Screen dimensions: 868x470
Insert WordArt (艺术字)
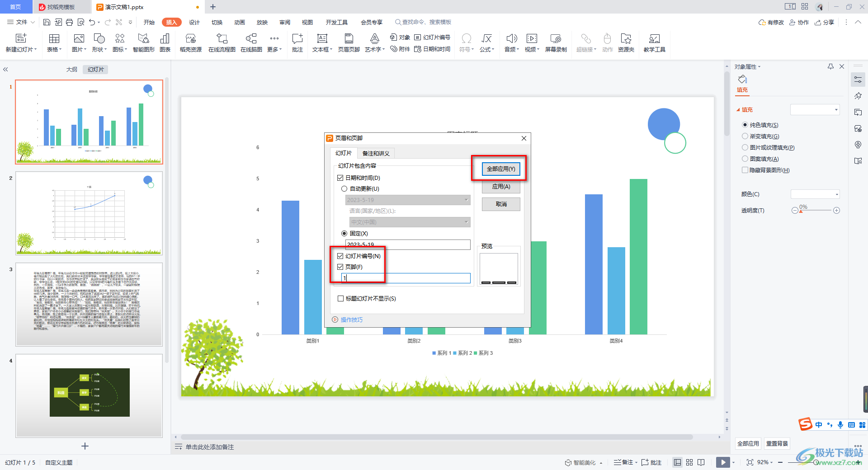point(375,43)
